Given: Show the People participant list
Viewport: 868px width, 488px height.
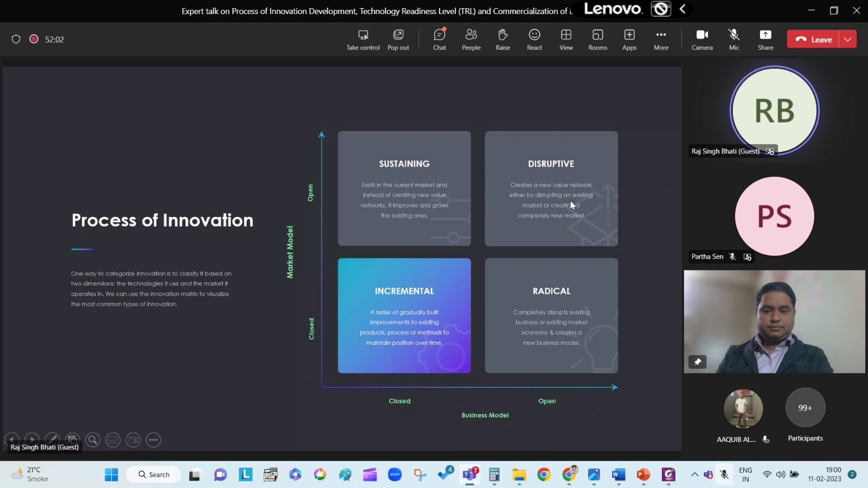Looking at the screenshot, I should point(471,40).
